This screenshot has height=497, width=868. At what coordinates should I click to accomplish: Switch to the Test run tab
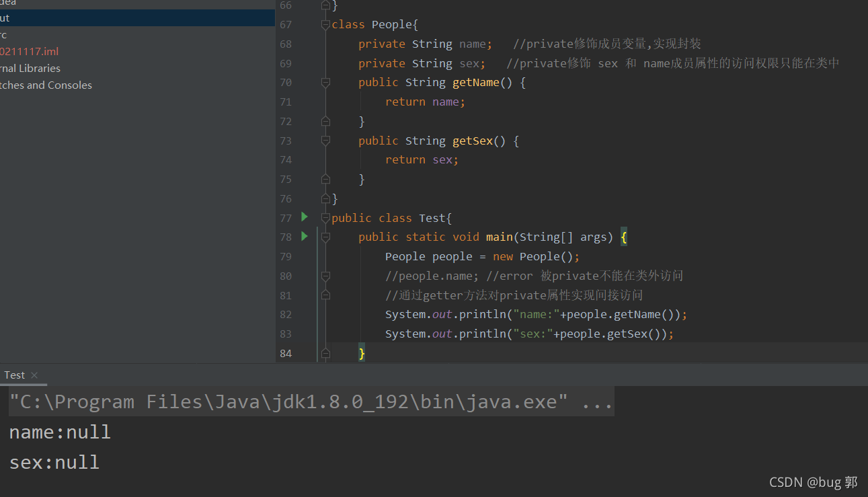pyautogui.click(x=14, y=375)
